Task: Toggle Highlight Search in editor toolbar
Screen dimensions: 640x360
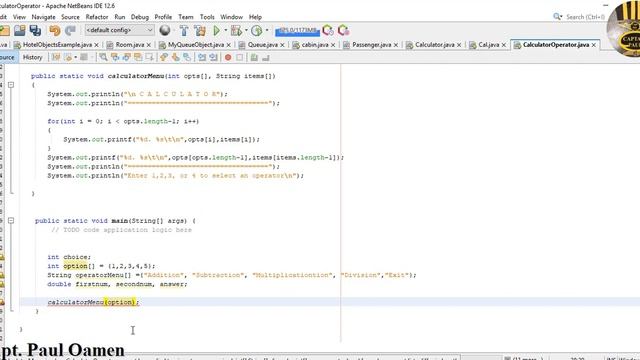Action: coord(138,58)
